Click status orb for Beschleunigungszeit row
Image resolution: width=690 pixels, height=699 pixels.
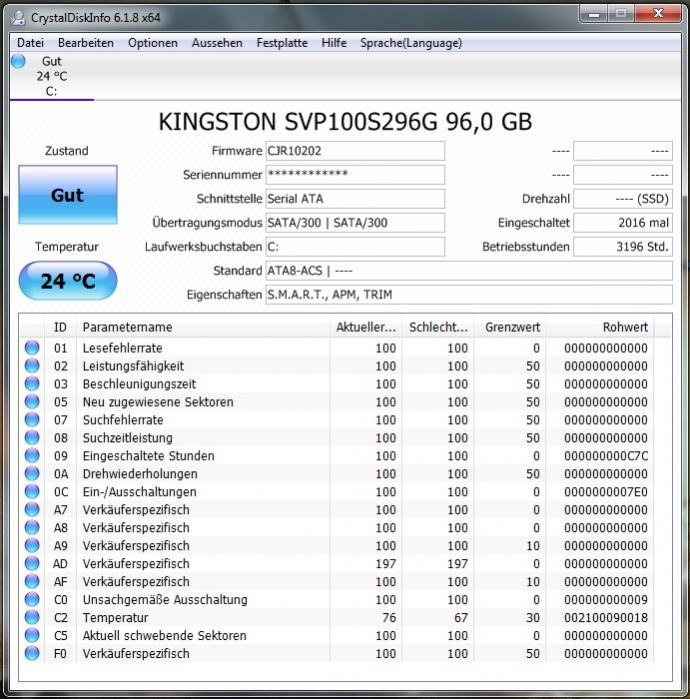32,383
